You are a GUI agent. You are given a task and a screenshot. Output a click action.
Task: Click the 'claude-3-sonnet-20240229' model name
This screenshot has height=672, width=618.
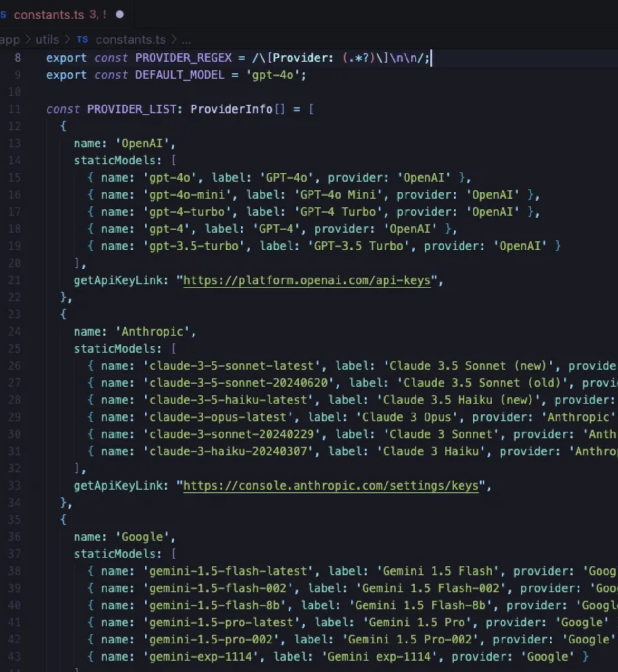(232, 434)
